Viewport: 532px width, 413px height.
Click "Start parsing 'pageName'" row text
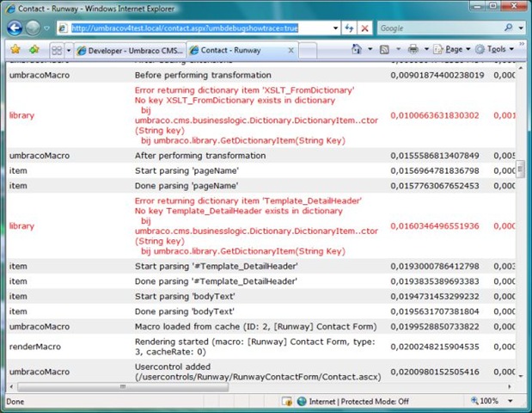point(187,170)
